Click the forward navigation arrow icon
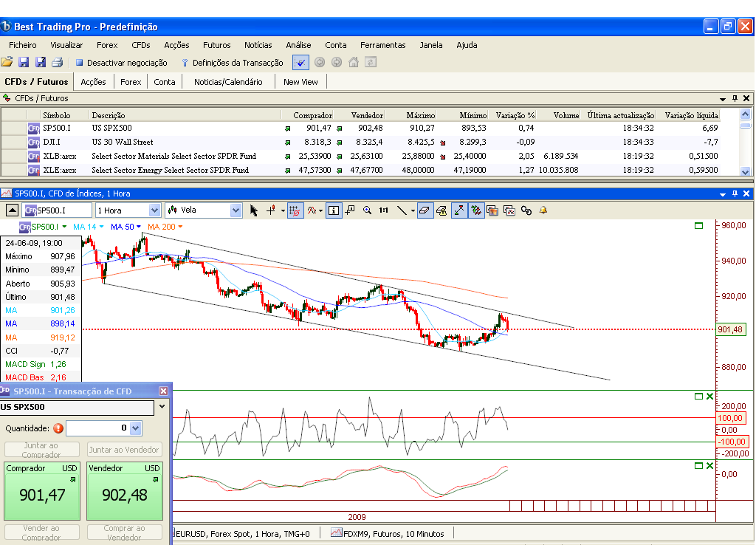 [337, 62]
